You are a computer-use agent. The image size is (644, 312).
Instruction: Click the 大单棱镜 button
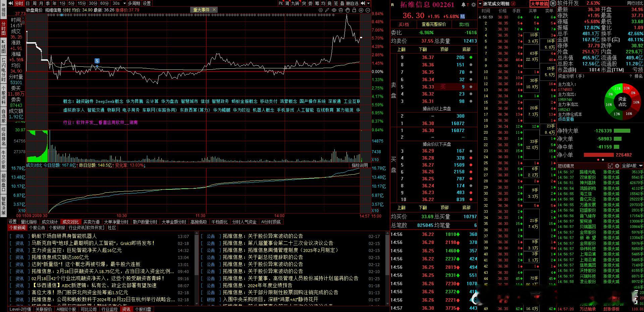(x=539, y=4)
